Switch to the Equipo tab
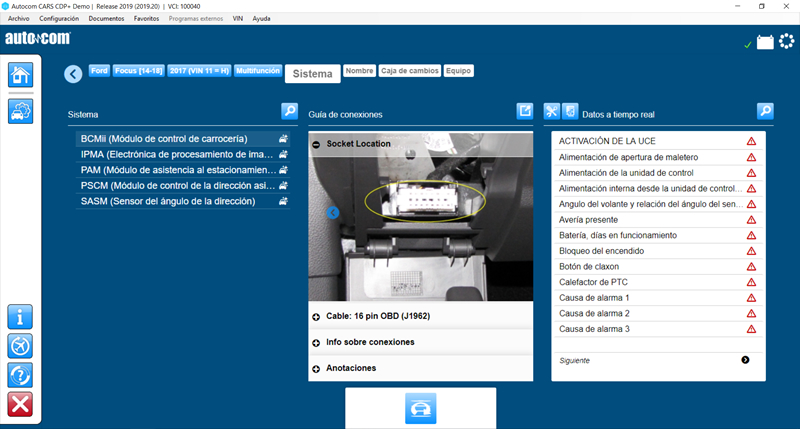 point(458,71)
